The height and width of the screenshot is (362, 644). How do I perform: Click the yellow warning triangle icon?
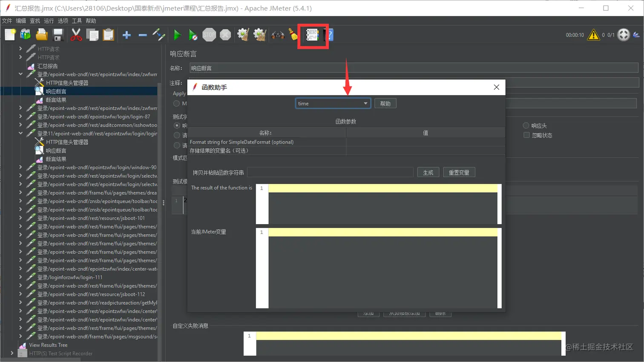pyautogui.click(x=593, y=35)
